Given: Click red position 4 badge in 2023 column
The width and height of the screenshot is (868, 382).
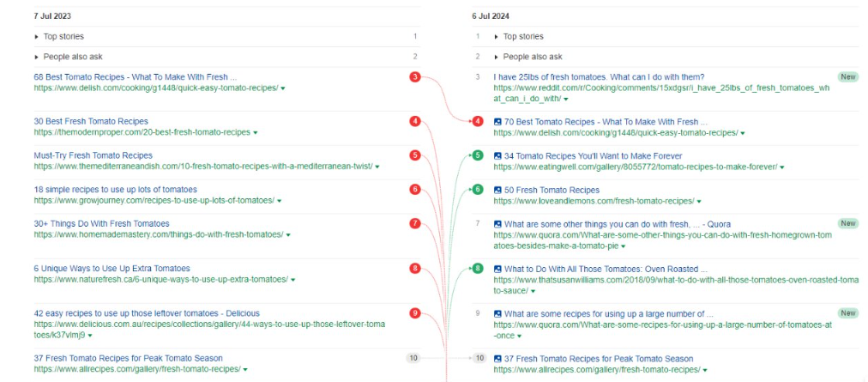Looking at the screenshot, I should click(415, 121).
